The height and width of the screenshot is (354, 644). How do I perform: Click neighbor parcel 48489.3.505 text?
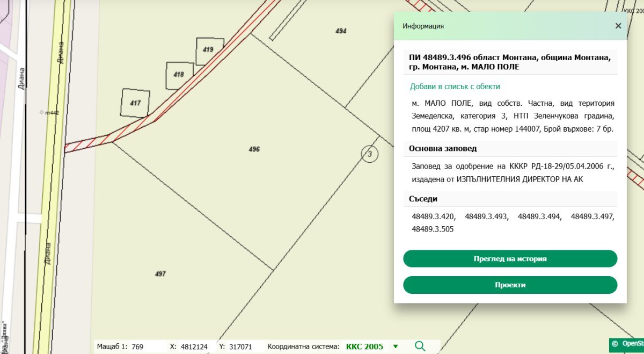coord(433,229)
